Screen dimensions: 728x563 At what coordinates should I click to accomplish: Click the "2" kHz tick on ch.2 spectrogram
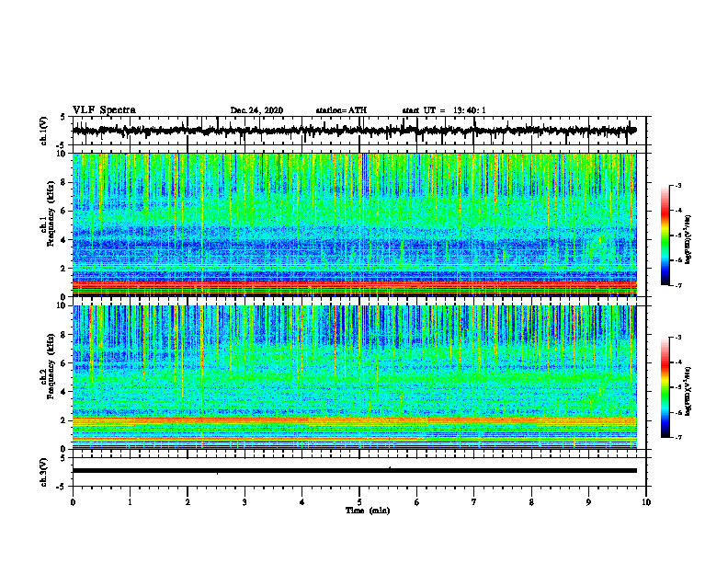coord(64,420)
